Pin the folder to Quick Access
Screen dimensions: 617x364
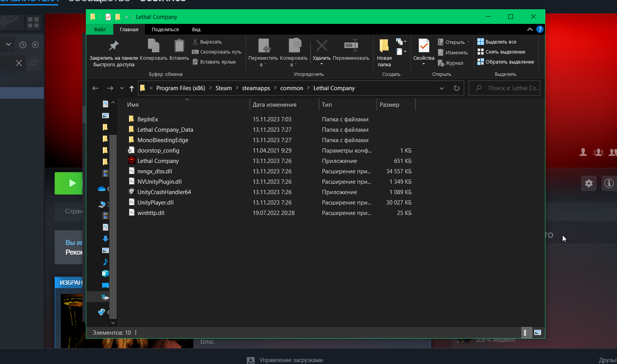tap(114, 53)
